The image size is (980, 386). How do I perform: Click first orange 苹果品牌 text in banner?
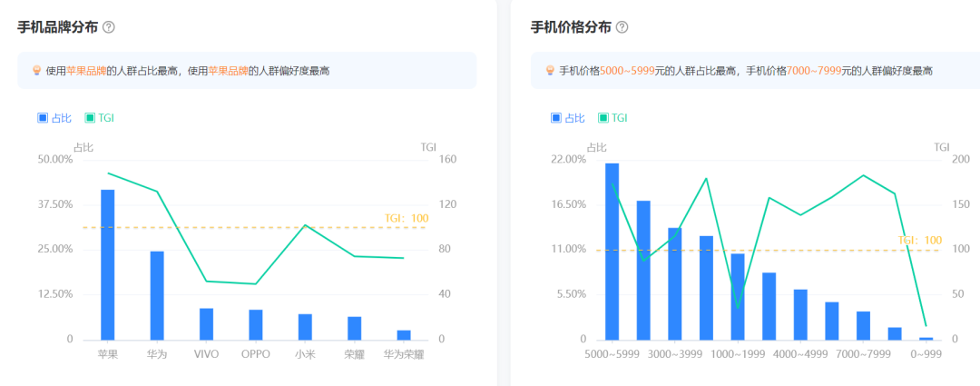(x=86, y=72)
